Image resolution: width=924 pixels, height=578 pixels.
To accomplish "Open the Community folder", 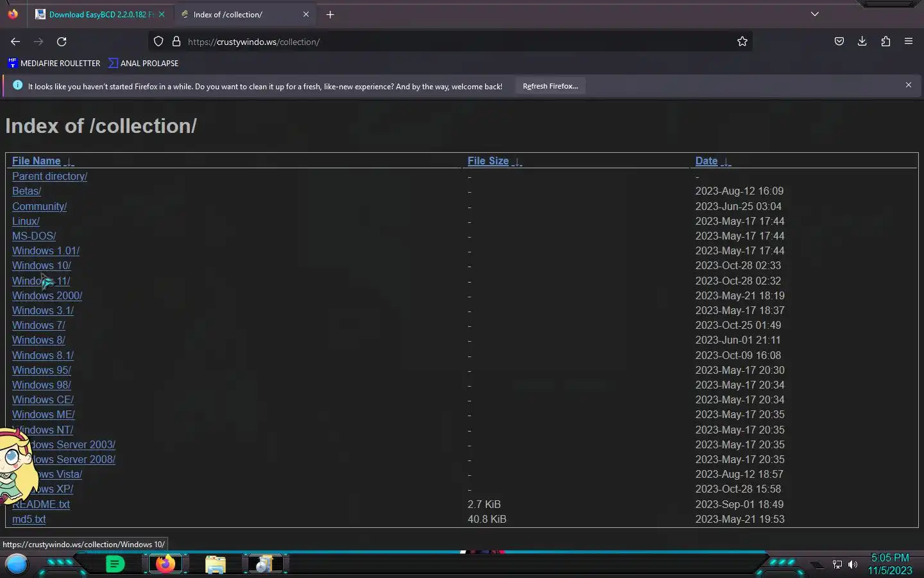I will (x=39, y=206).
